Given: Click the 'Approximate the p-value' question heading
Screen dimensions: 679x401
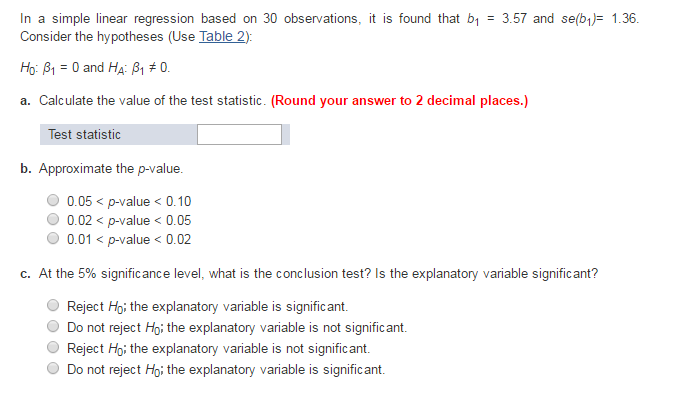Looking at the screenshot, I should click(x=111, y=168).
